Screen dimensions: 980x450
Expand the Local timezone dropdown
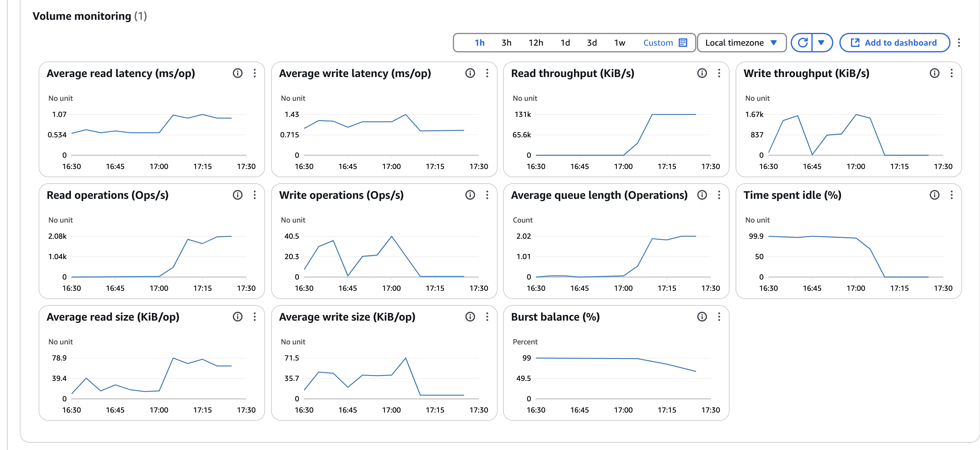[x=741, y=43]
